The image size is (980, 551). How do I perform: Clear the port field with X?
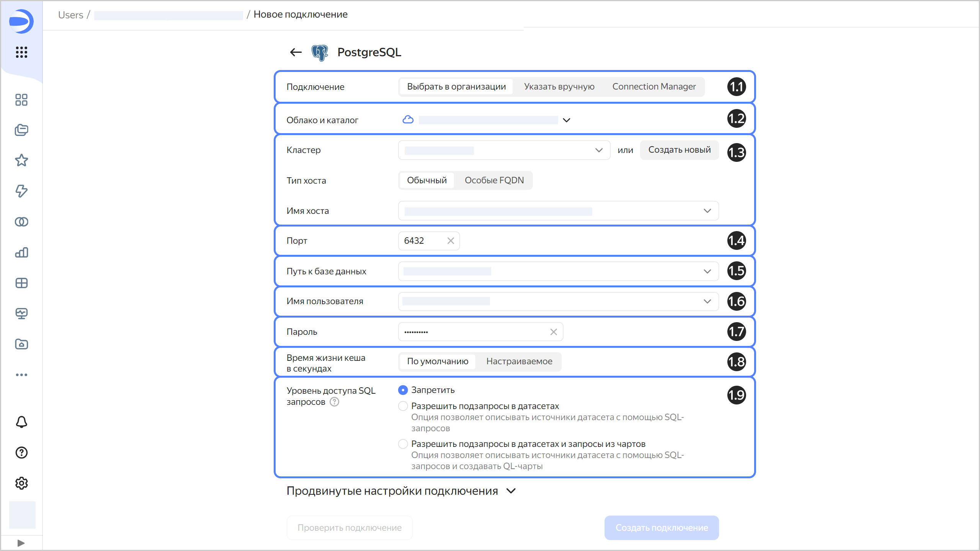pyautogui.click(x=451, y=241)
